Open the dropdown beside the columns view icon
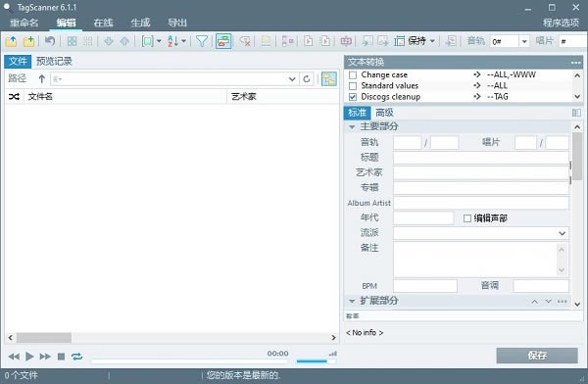This screenshot has height=384, width=588. (x=159, y=41)
